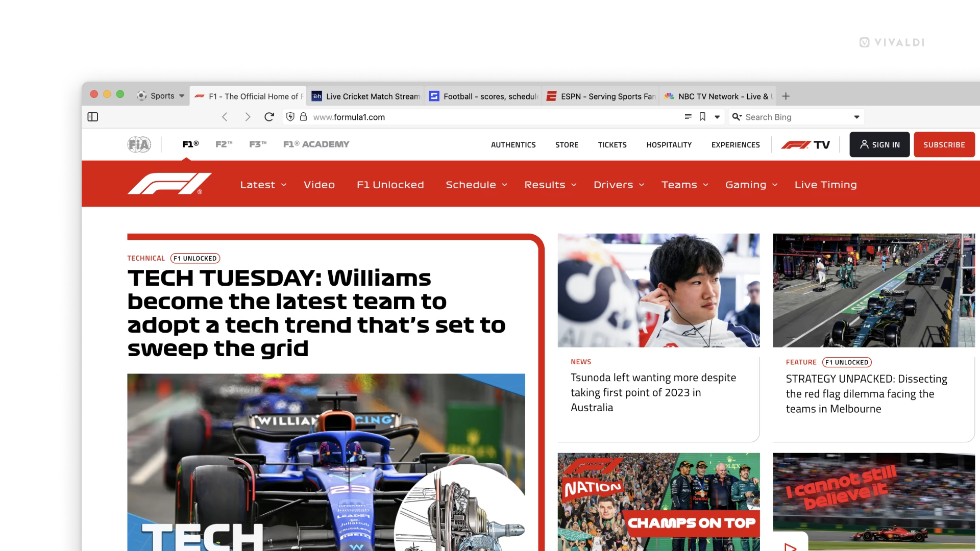Open the F1 TV logo link
Image resolution: width=980 pixels, height=551 pixels.
[805, 145]
